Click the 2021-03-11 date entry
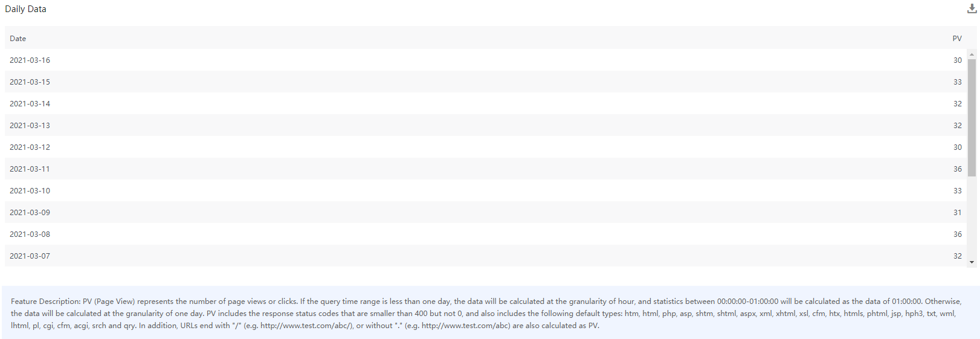Image resolution: width=980 pixels, height=339 pixels. (x=30, y=169)
